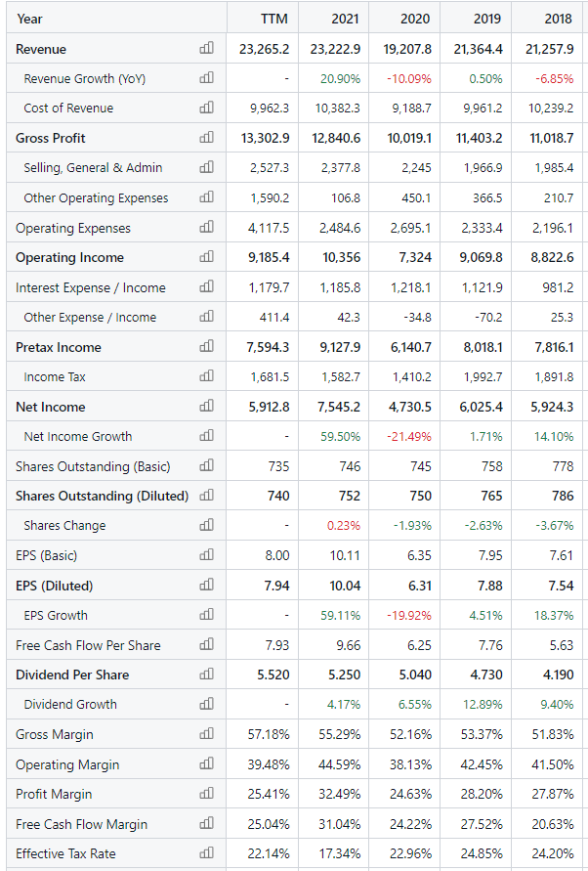Open the Shares Change chart icon
This screenshot has width=588, height=871.
pos(206,524)
